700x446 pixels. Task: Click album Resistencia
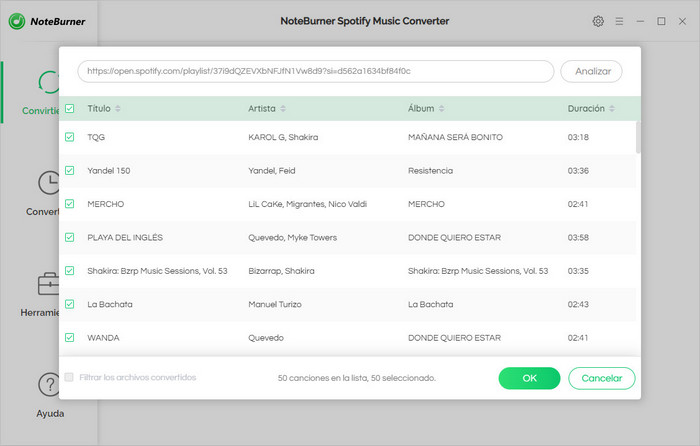(430, 171)
